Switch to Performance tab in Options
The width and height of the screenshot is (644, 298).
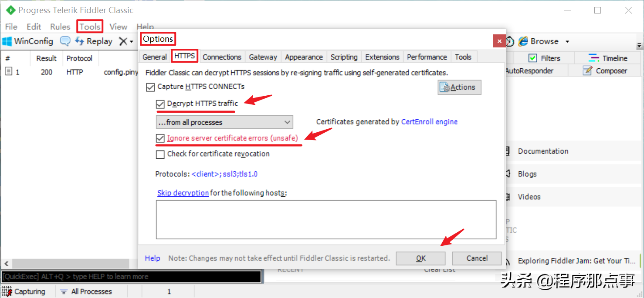click(427, 57)
